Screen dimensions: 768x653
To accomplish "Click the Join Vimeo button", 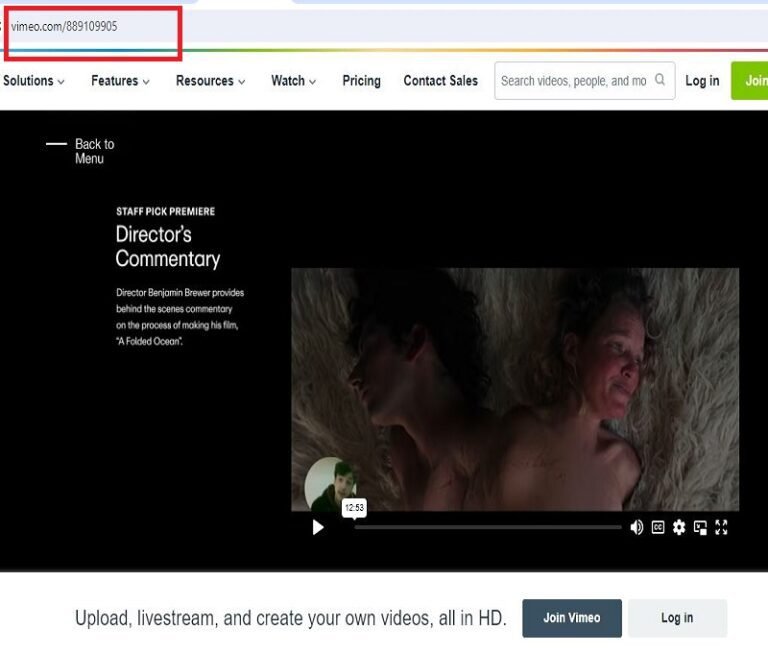I will pos(572,618).
